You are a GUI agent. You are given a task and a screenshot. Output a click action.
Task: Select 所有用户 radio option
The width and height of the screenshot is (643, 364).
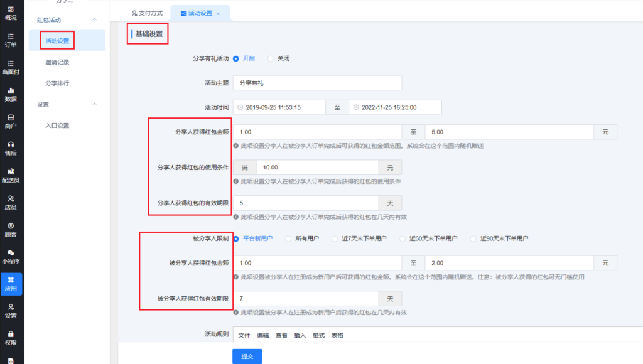(288, 238)
